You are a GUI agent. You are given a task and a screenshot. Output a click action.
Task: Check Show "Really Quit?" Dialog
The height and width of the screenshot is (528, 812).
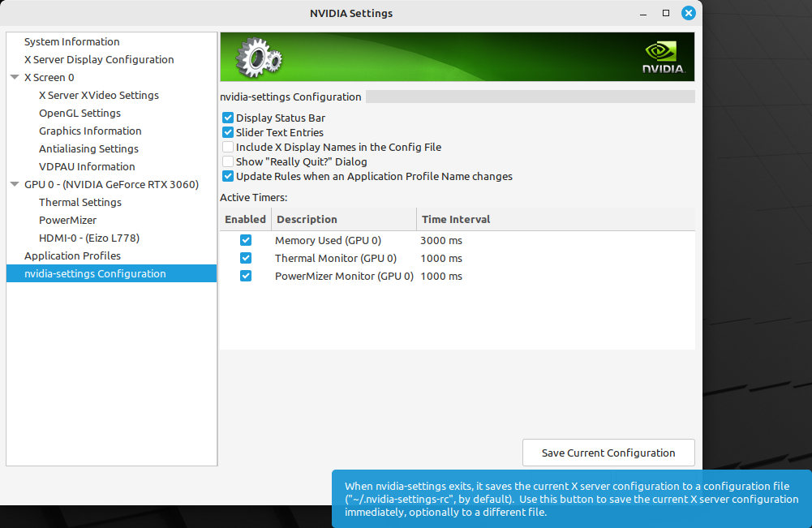[227, 161]
